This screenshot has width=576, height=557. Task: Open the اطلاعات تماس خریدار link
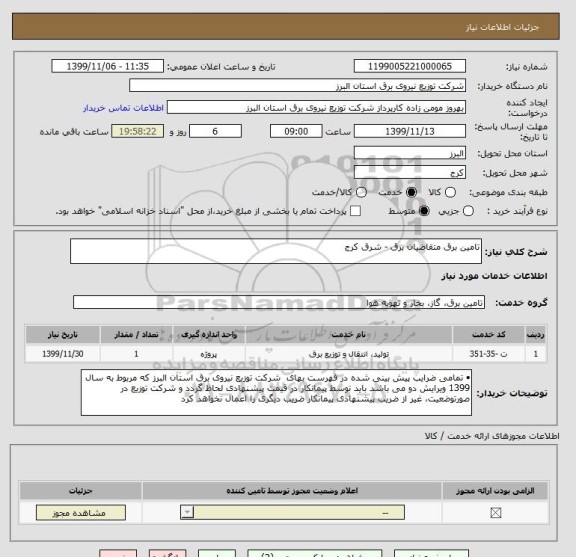pos(123,108)
